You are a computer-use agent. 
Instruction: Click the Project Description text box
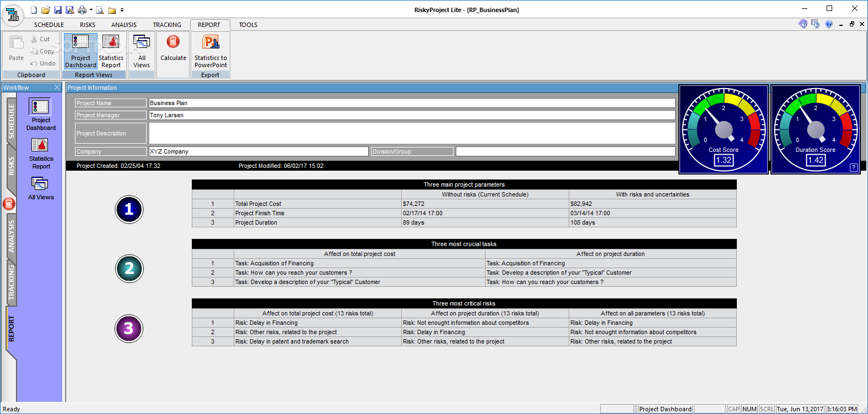click(412, 133)
